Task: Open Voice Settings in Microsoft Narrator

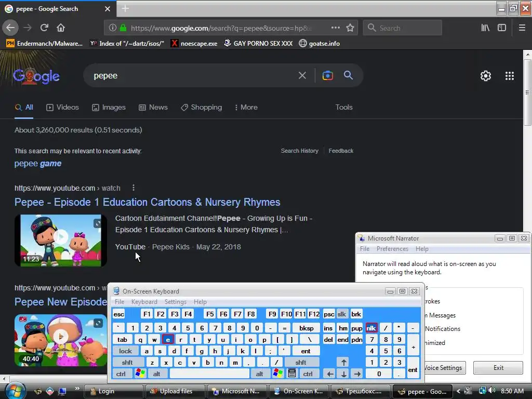Action: click(445, 367)
